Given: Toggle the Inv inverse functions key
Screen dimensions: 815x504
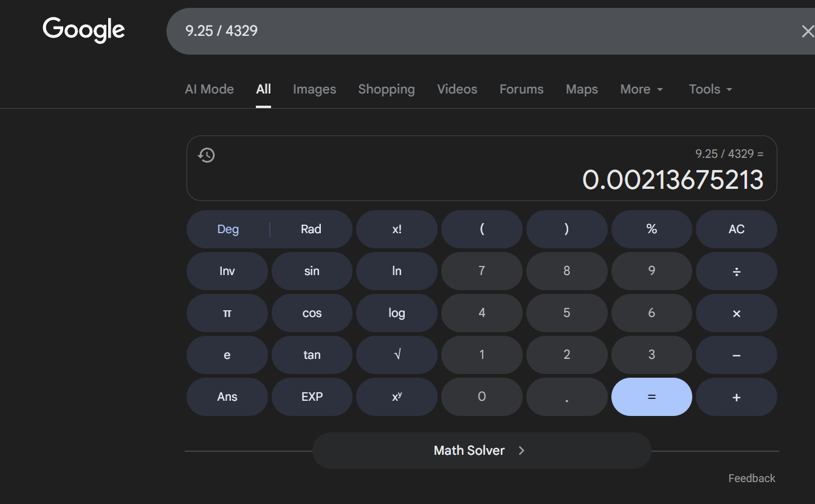Looking at the screenshot, I should pyautogui.click(x=227, y=271).
